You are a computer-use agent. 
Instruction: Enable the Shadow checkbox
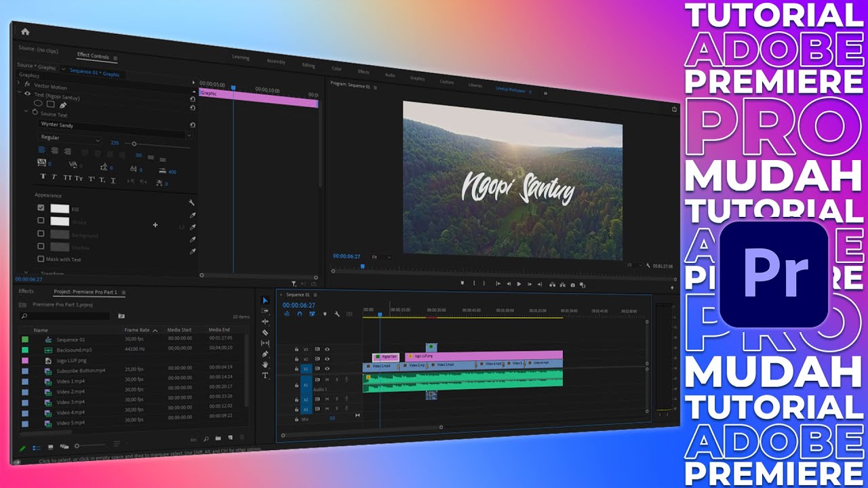41,246
